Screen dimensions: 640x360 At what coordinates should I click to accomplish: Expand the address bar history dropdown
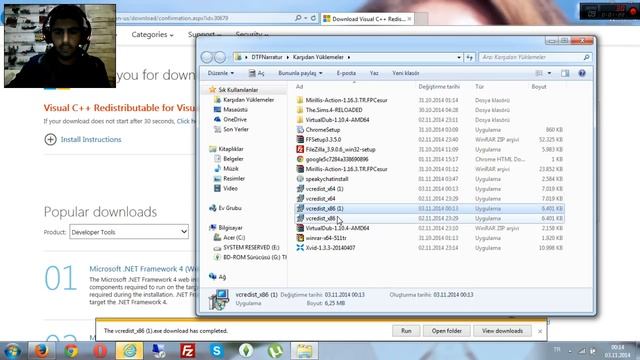pyautogui.click(x=459, y=58)
